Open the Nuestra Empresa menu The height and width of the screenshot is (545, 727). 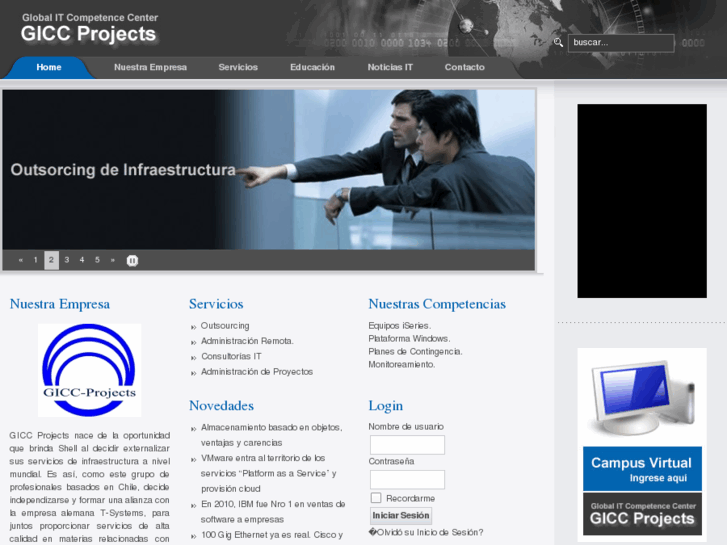pos(150,67)
